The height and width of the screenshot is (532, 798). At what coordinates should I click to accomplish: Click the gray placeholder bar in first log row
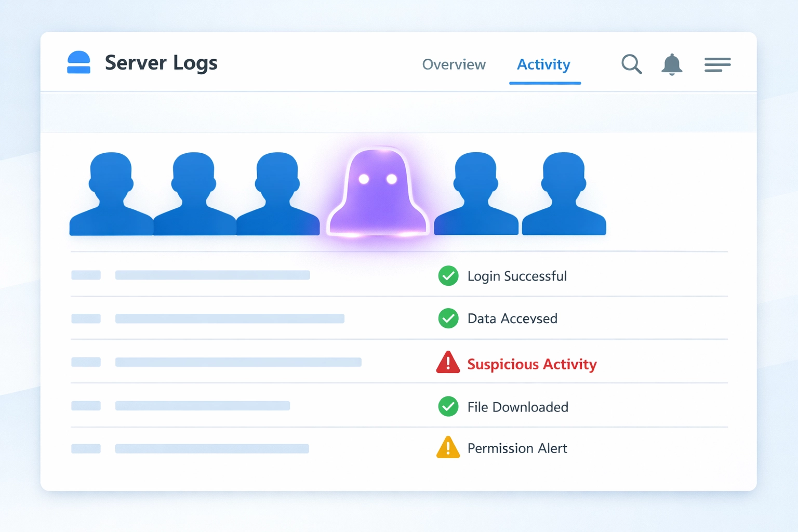coord(212,275)
